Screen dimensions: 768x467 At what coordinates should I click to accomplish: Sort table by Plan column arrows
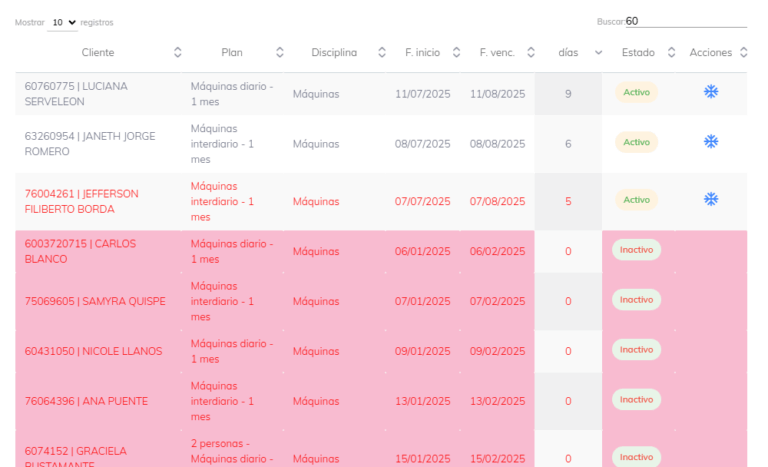click(x=280, y=53)
